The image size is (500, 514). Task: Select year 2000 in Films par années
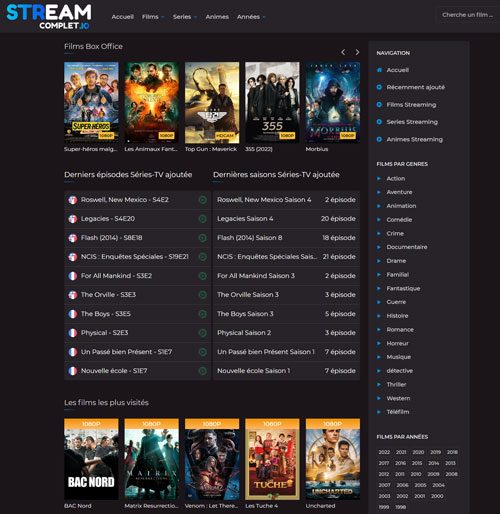click(437, 496)
